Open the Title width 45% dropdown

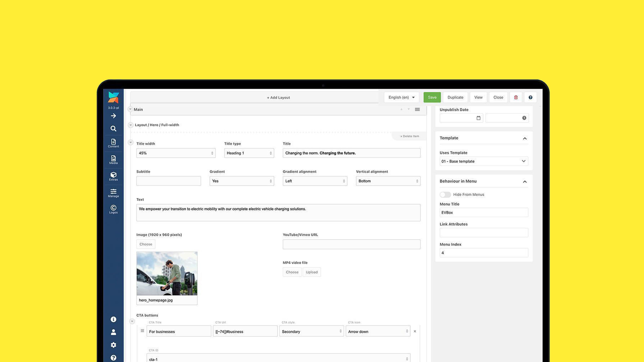176,153
